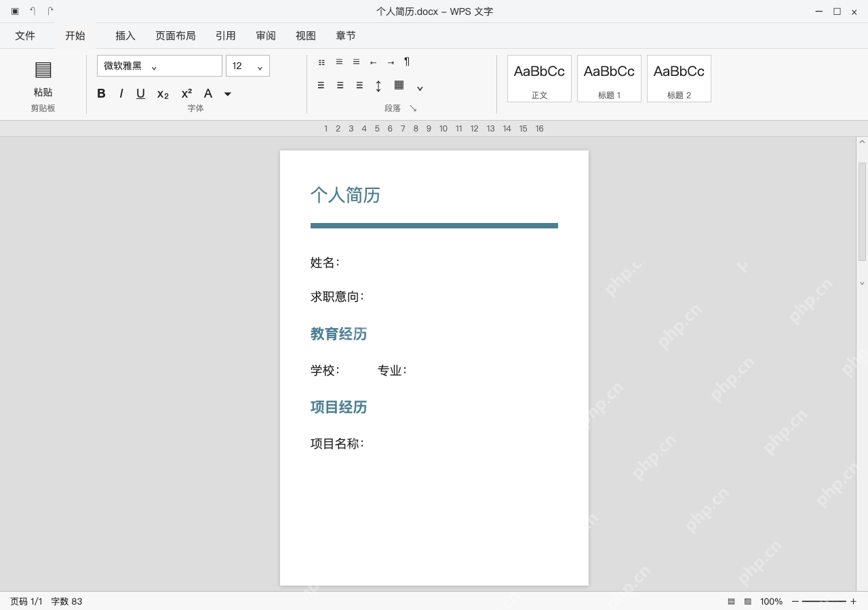Switch to the 视图 tab
The image size is (868, 610).
pyautogui.click(x=306, y=36)
